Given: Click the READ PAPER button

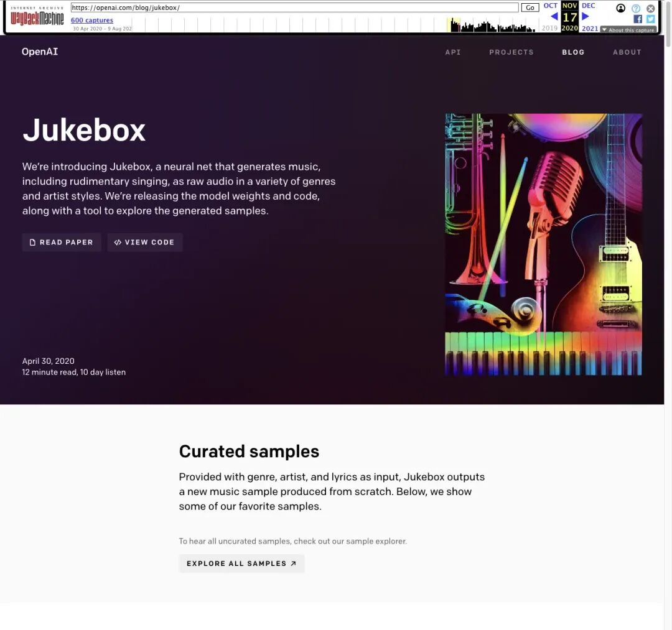Looking at the screenshot, I should point(61,243).
